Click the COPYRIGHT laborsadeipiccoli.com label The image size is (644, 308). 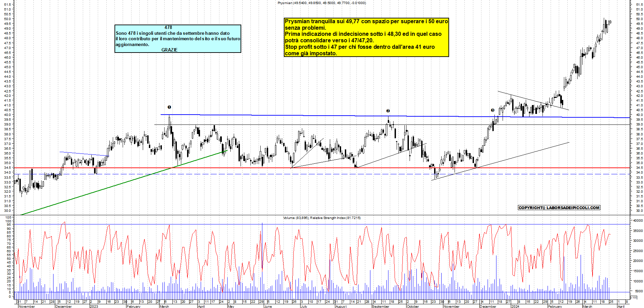tap(559, 208)
